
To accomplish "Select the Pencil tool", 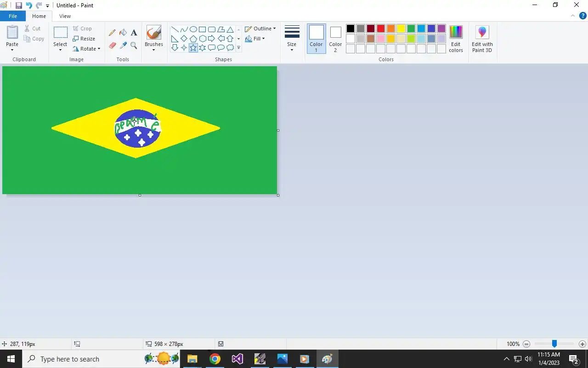I will tap(112, 33).
